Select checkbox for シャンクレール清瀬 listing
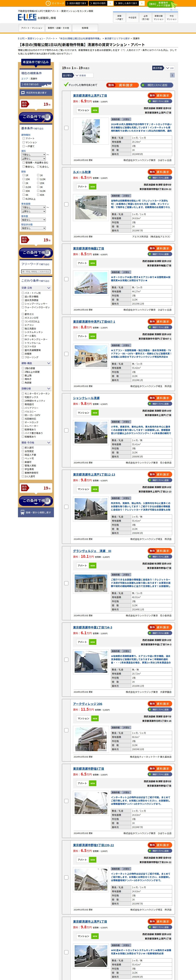 (x=66, y=430)
